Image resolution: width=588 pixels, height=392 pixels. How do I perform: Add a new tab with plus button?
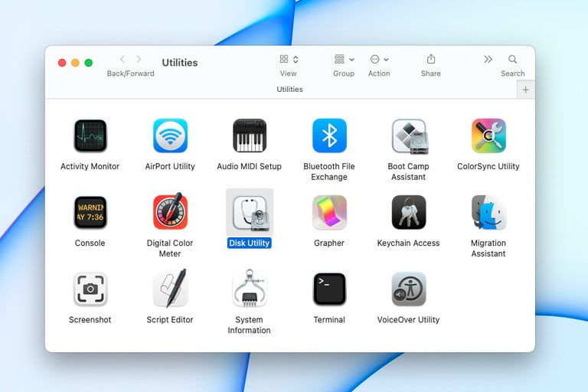[526, 90]
